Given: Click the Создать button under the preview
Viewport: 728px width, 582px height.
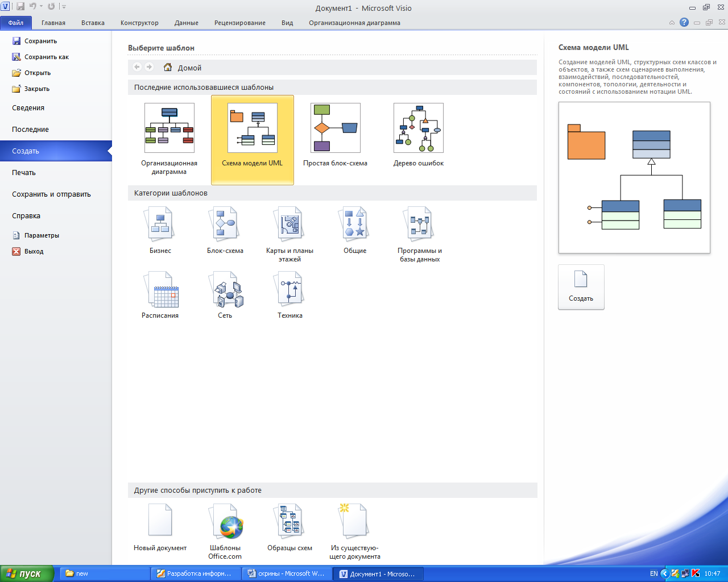Looking at the screenshot, I should point(581,287).
